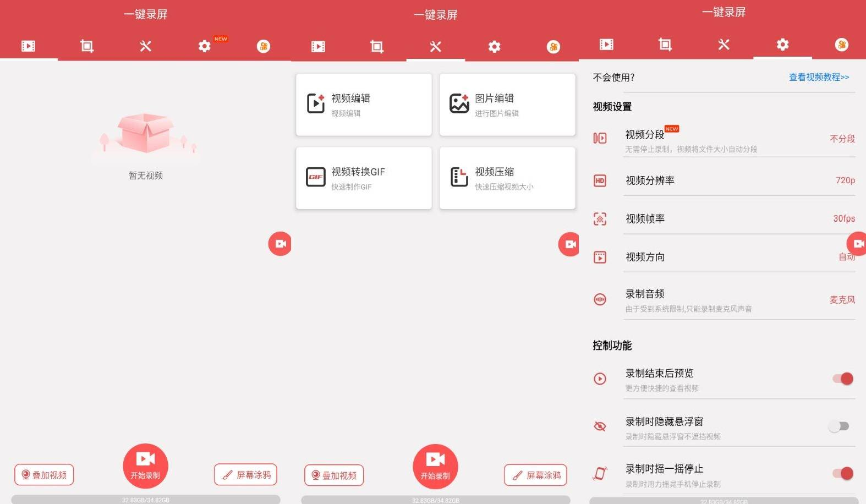Image resolution: width=866 pixels, height=504 pixels.
Task: Open the 查看视频教程 tutorial link
Action: point(818,78)
